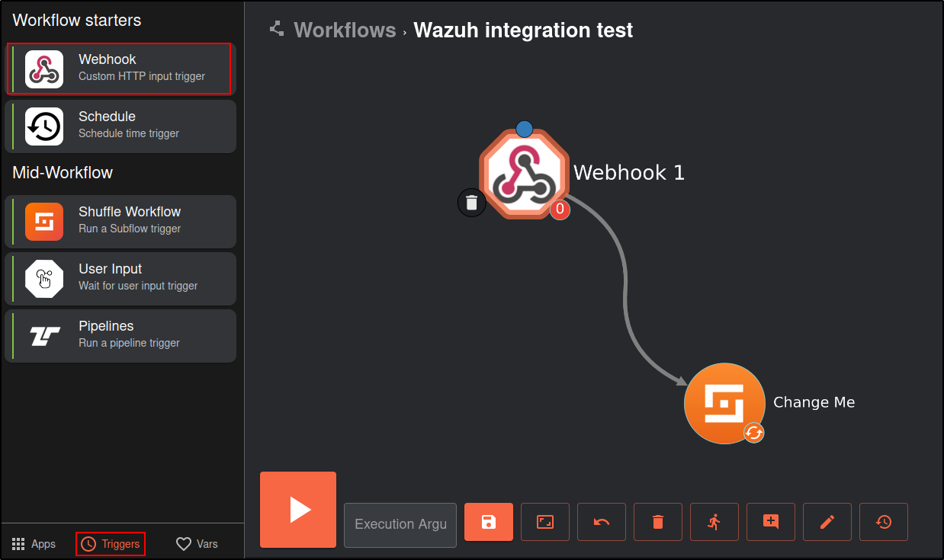This screenshot has width=944, height=560.
Task: Delete Webhook 1 node via small trash circle
Action: [x=472, y=203]
